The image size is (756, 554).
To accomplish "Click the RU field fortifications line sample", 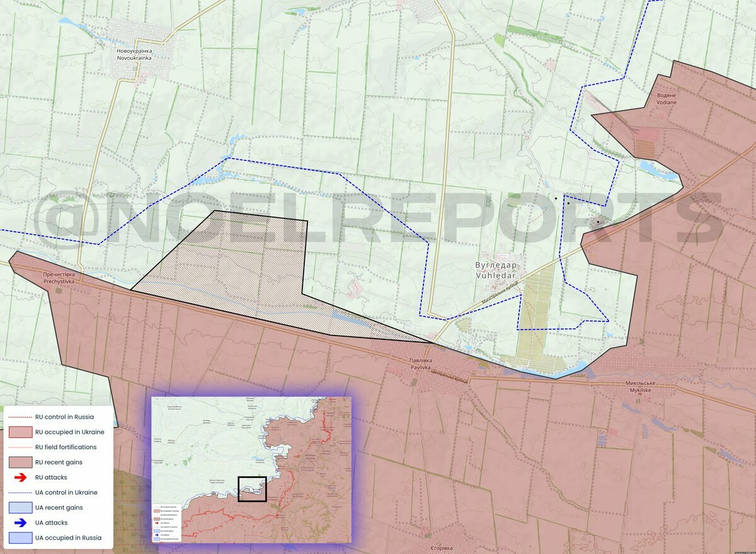I will [x=20, y=447].
